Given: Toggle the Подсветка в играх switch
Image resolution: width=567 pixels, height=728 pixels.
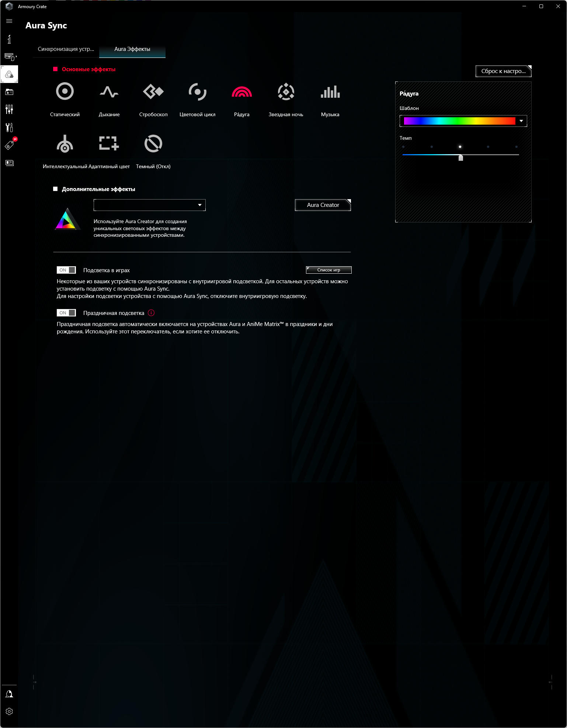Looking at the screenshot, I should point(66,270).
